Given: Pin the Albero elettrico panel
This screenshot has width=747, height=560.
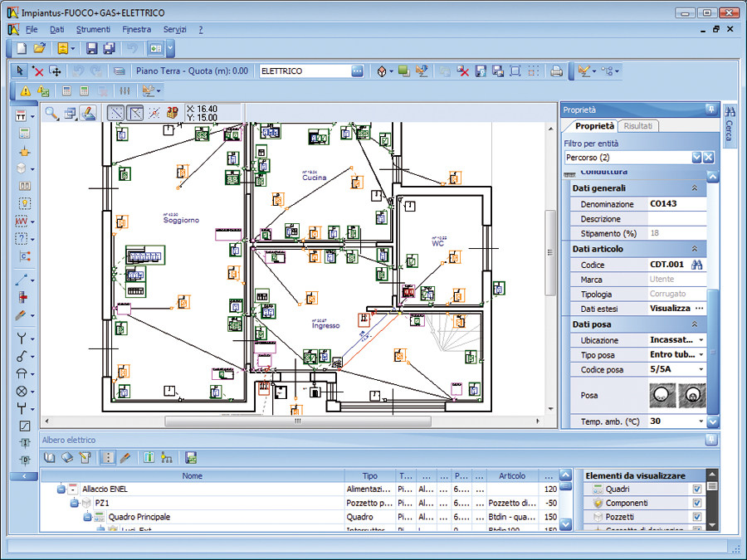Looking at the screenshot, I should (x=710, y=440).
